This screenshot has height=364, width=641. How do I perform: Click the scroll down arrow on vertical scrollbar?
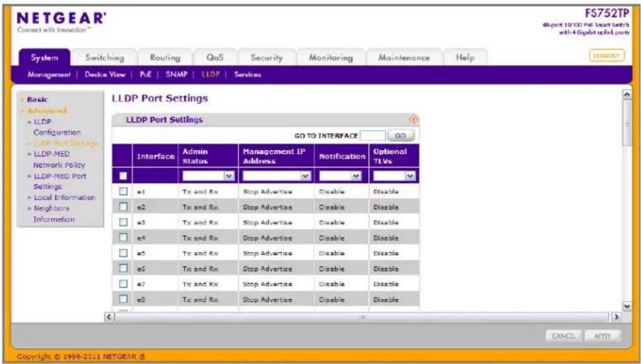[626, 306]
